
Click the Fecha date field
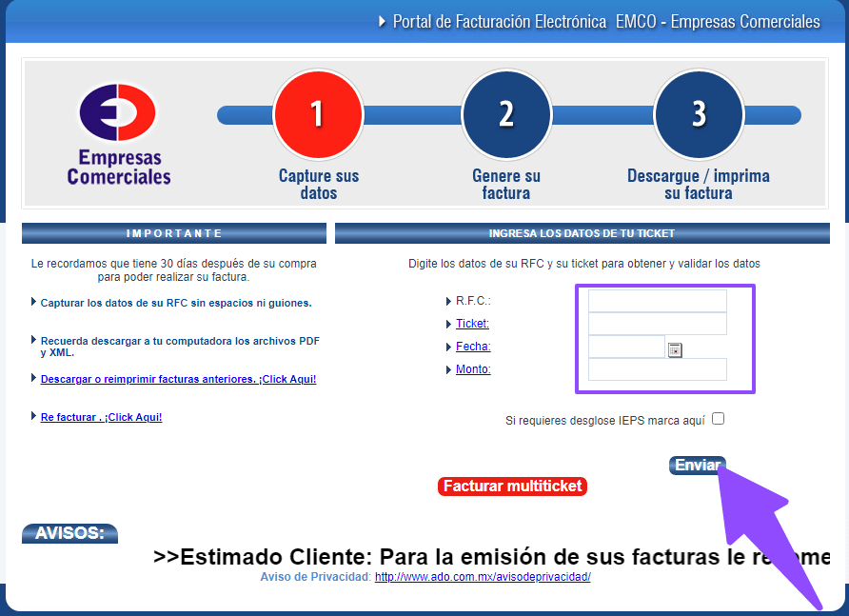click(x=626, y=347)
